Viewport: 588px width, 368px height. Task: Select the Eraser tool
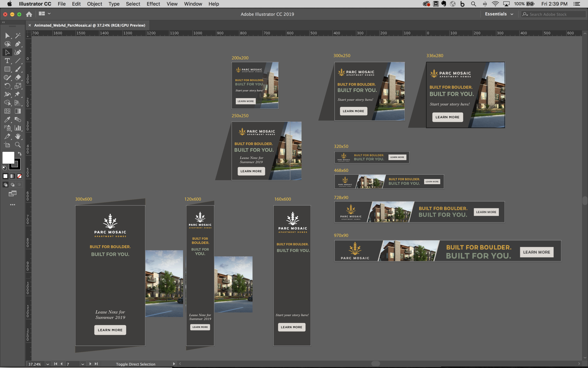18,78
